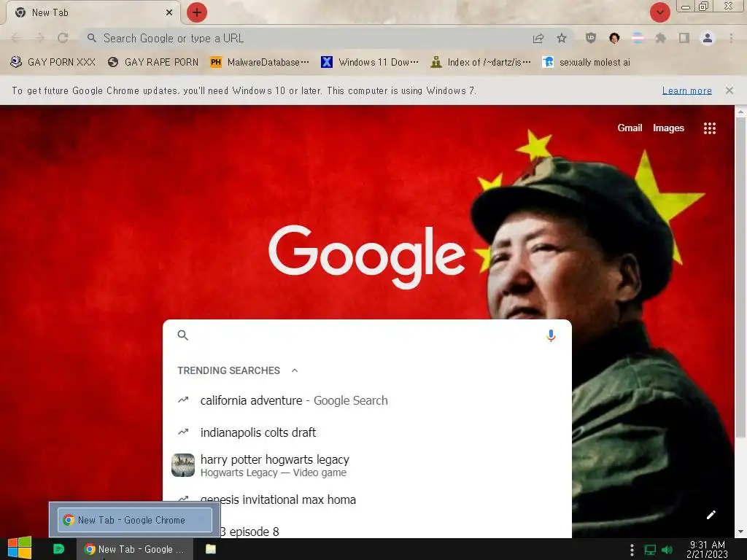Click the striped flag extension icon

(638, 38)
